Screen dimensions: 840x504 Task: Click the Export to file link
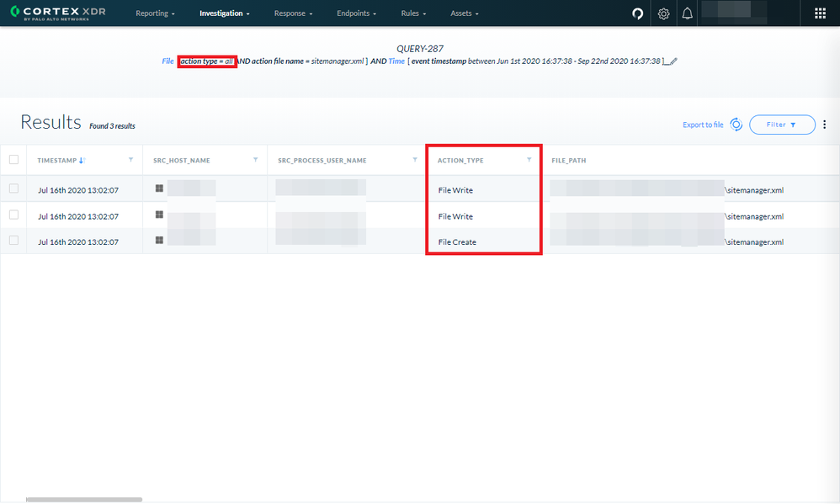tap(703, 125)
